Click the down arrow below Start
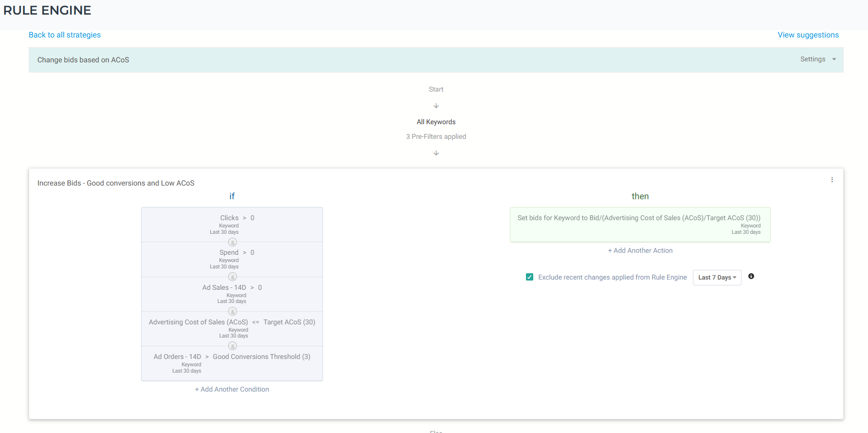This screenshot has height=433, width=868. [436, 106]
